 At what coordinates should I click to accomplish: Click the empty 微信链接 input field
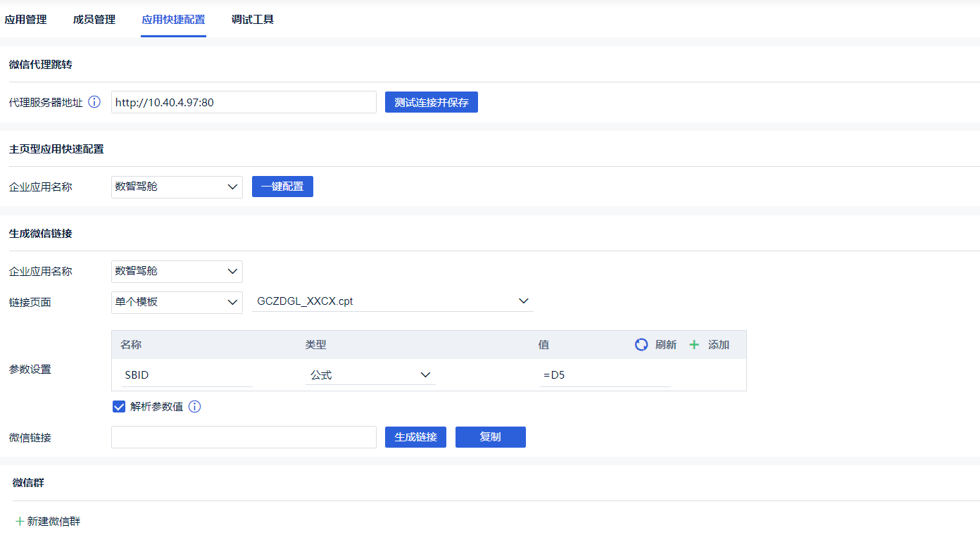coord(244,437)
